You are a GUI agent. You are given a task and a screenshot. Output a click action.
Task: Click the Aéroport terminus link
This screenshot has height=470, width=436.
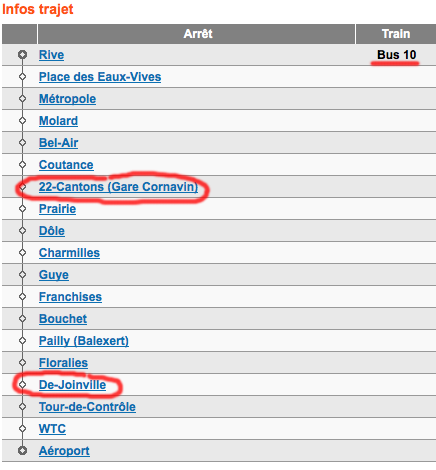click(64, 451)
